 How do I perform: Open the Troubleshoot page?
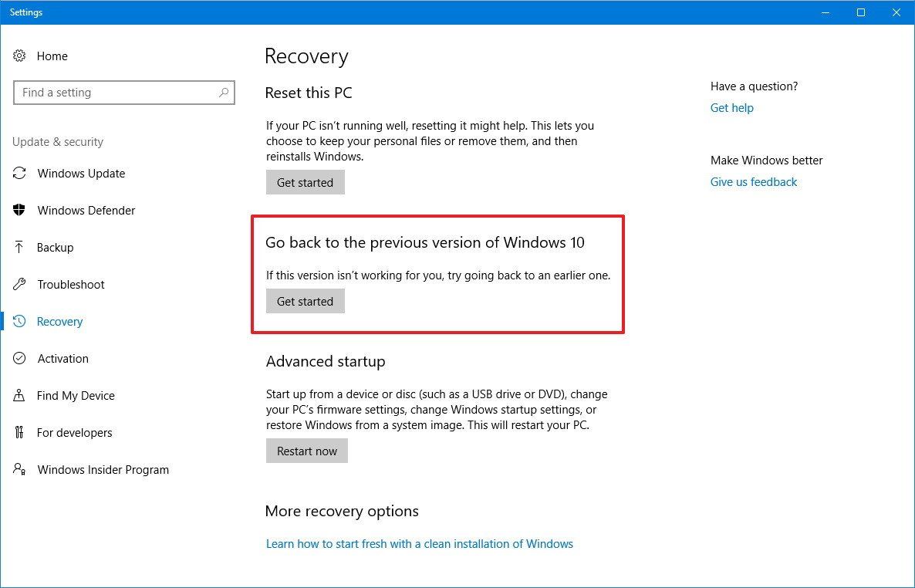pyautogui.click(x=71, y=285)
